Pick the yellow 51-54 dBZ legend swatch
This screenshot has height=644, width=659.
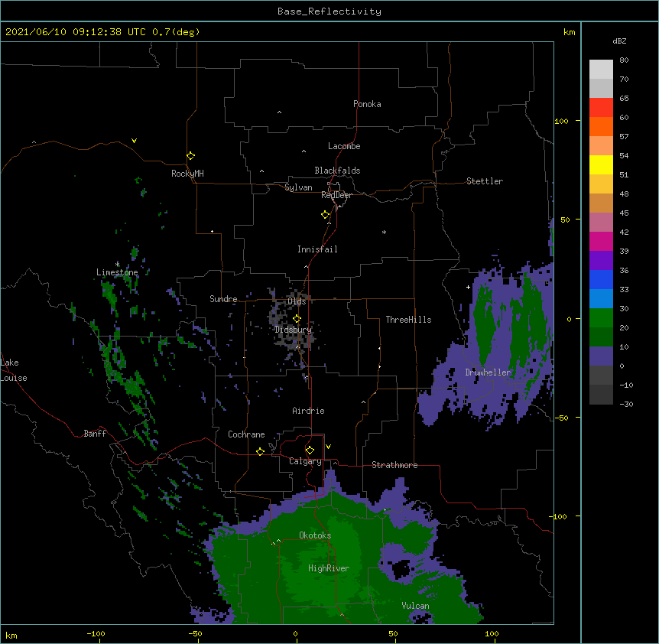pyautogui.click(x=601, y=164)
